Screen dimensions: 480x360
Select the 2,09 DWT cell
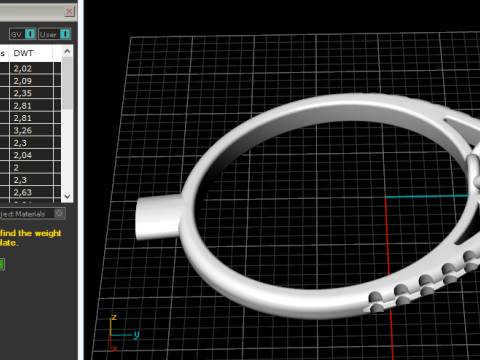[31, 81]
